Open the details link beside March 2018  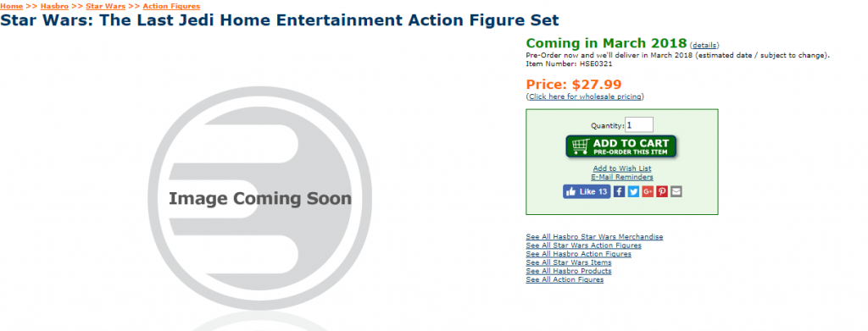click(x=704, y=46)
